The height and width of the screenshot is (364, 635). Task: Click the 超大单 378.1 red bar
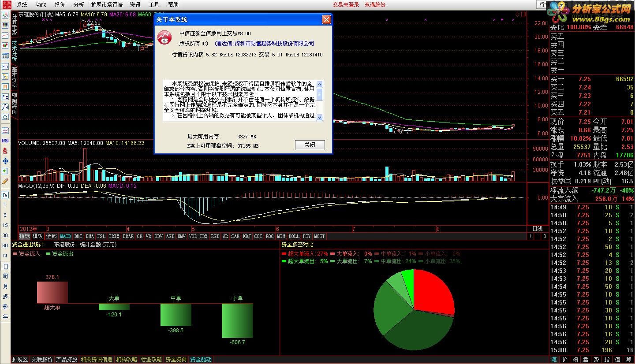coord(52,293)
